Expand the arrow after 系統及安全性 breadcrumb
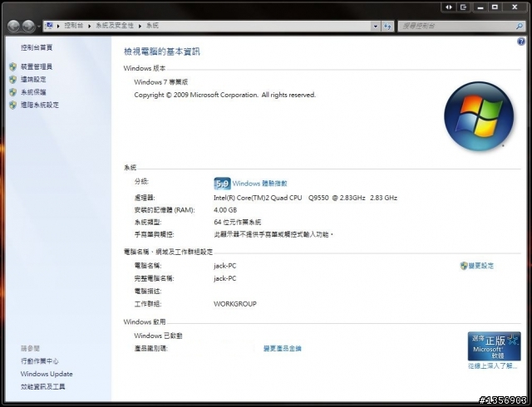Viewport: 532px width, 407px height. pos(140,26)
